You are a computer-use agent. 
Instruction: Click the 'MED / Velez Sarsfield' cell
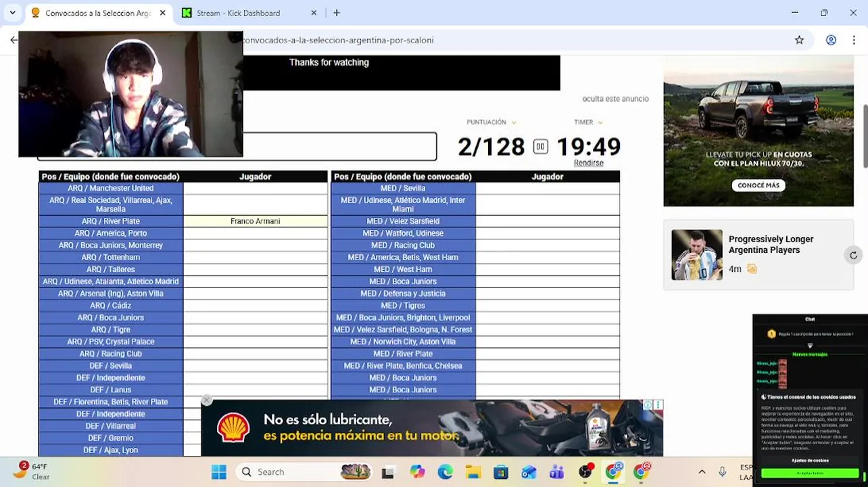click(x=403, y=221)
